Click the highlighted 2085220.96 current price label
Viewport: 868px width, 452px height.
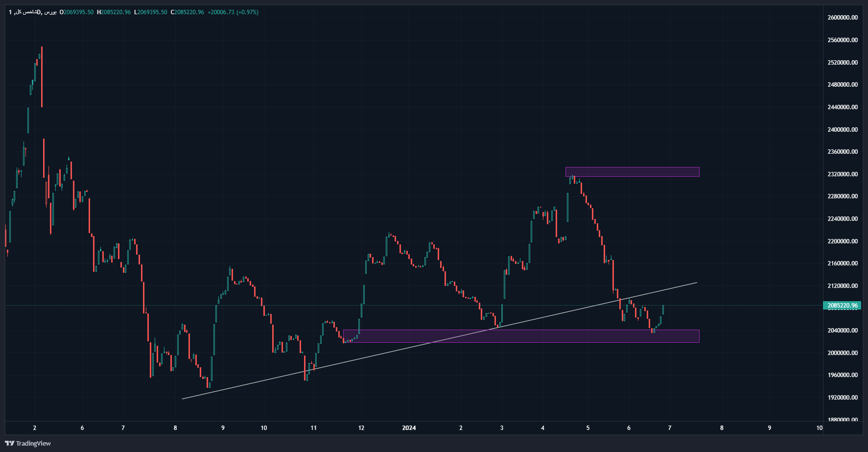842,306
